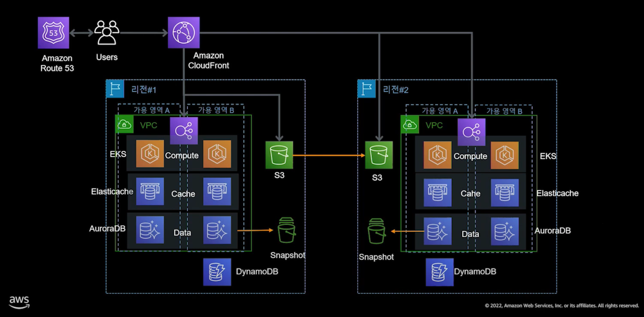Click the S3 bucket icon in Region #1

coord(279,155)
